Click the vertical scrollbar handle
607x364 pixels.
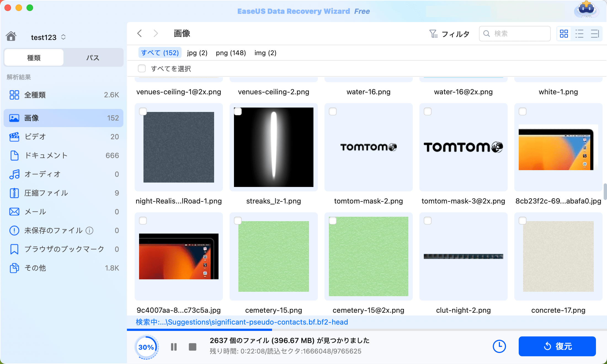(x=605, y=191)
